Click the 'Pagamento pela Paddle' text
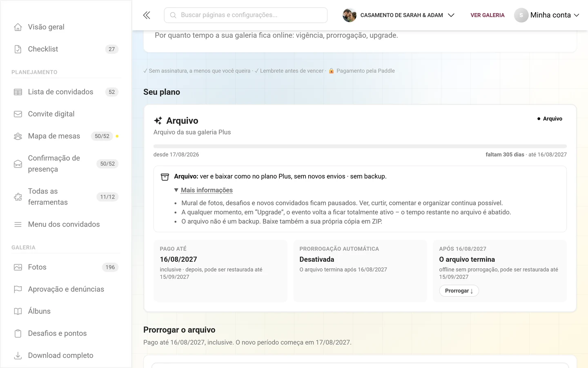This screenshot has width=588, height=368. (365, 71)
